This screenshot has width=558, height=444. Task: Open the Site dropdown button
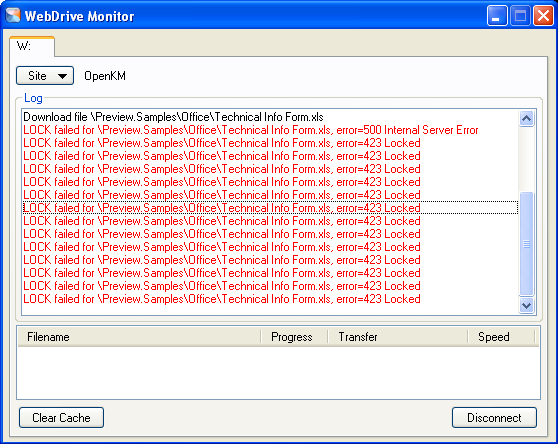pos(45,75)
